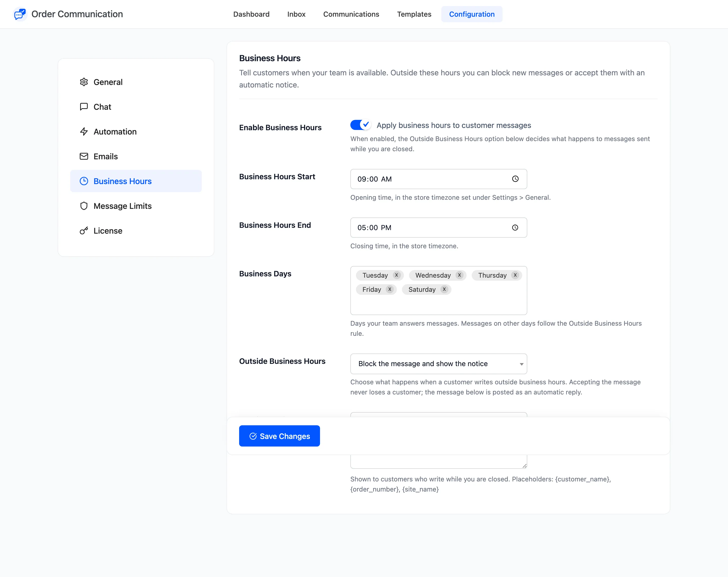Screen dimensions: 728x577
Task: Select the Configuration tab
Action: [471, 14]
